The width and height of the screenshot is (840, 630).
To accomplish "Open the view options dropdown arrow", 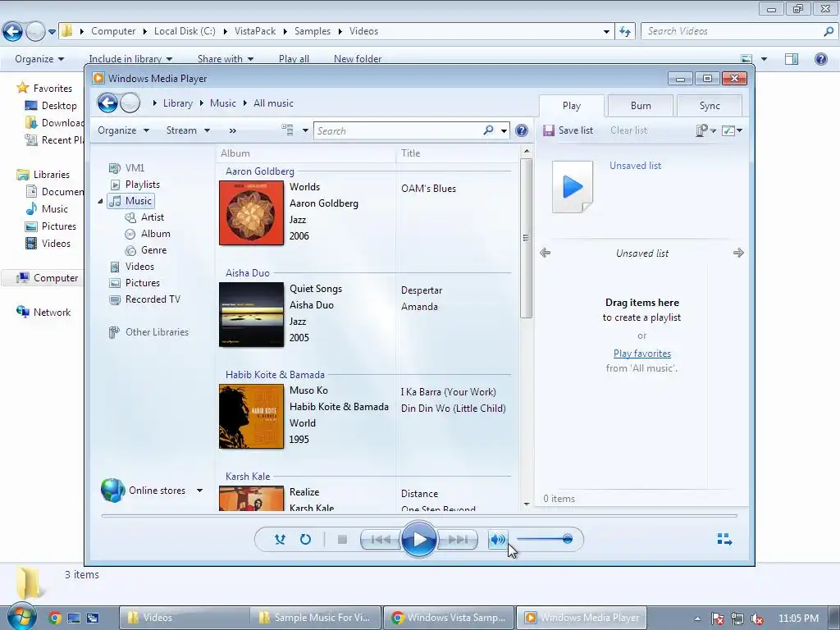I will point(305,130).
